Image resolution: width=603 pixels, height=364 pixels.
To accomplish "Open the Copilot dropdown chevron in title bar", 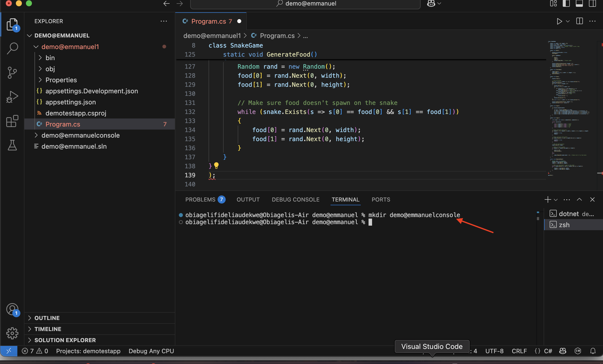I will pyautogui.click(x=439, y=4).
